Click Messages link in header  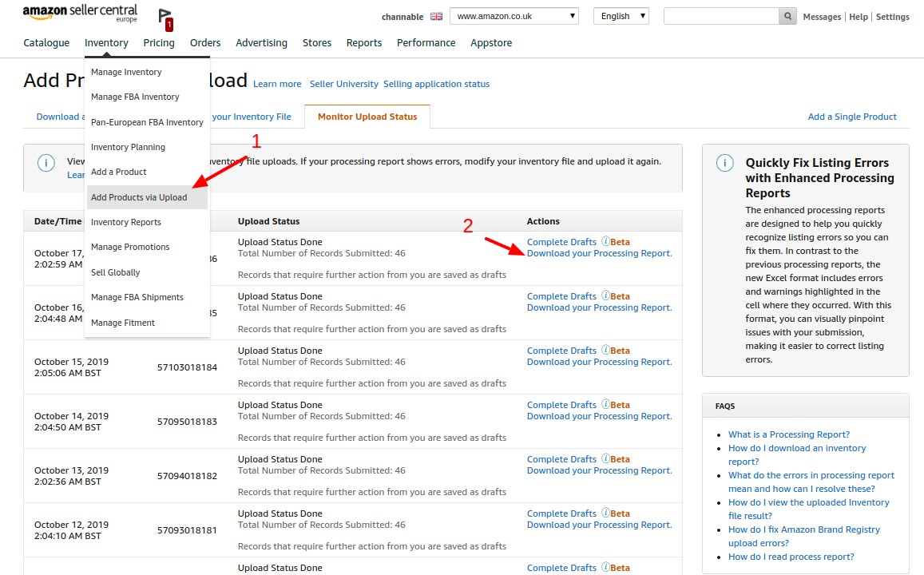(822, 17)
